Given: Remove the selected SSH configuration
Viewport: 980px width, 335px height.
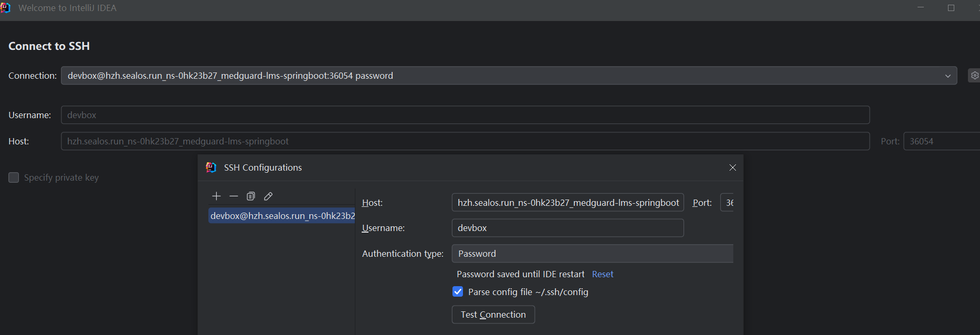Looking at the screenshot, I should pyautogui.click(x=234, y=196).
